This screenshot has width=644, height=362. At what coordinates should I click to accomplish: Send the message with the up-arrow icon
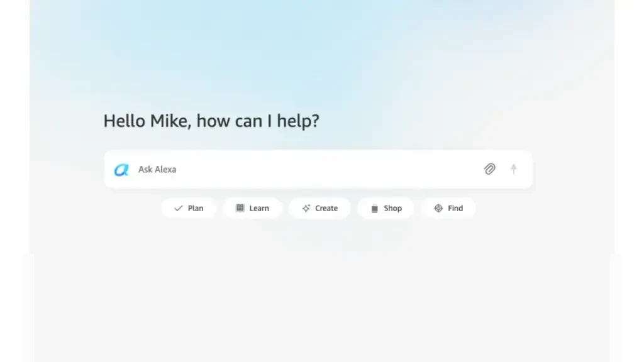[x=513, y=168]
